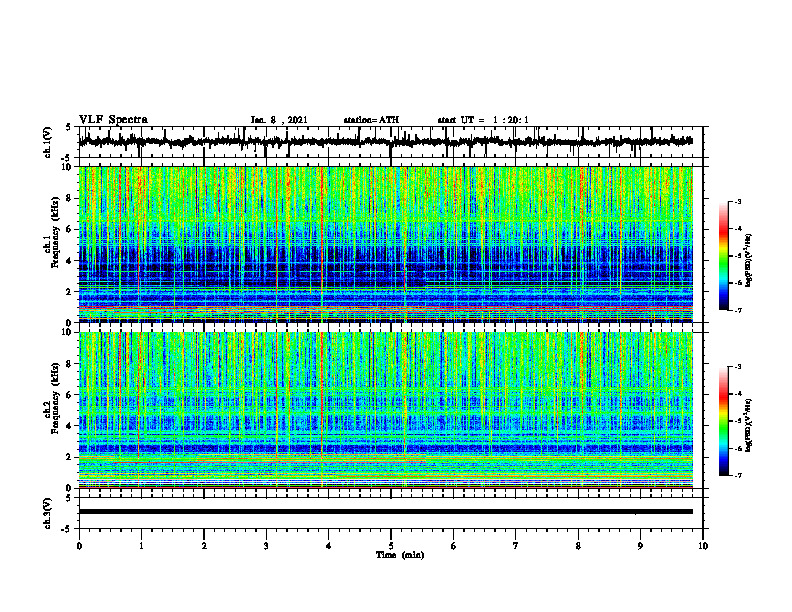This screenshot has height=612, width=792.
Task: Click the time axis tick label "9"
Action: tap(640, 546)
